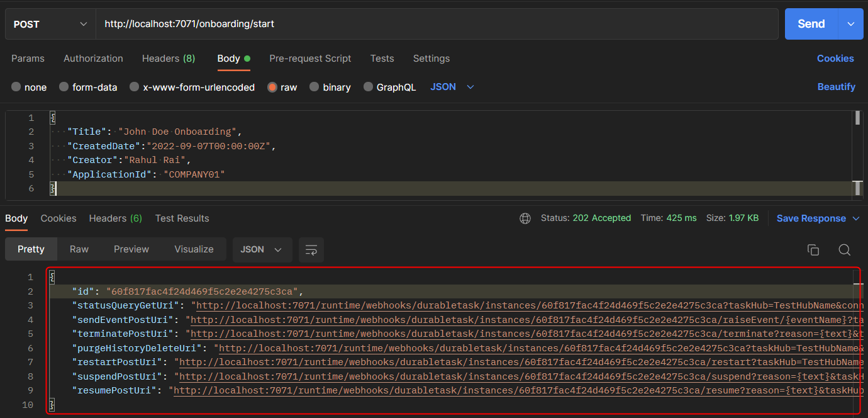Toggle line wrap in the response viewer
868x418 pixels.
[311, 250]
